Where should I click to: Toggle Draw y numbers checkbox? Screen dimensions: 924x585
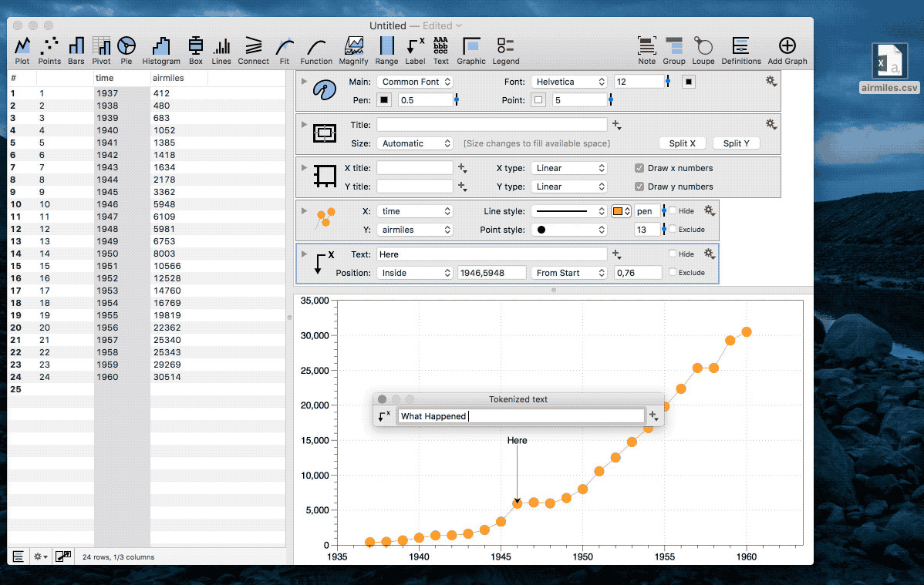coord(639,187)
